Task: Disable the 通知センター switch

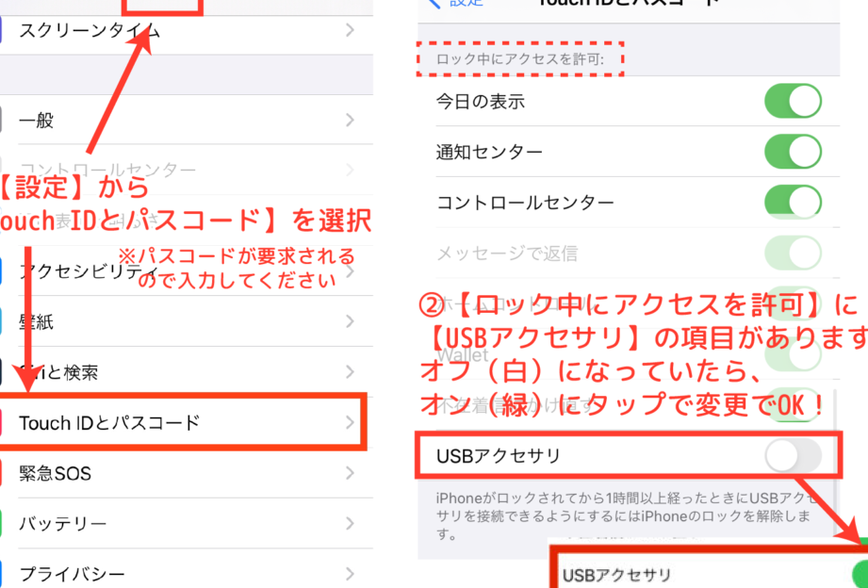Action: (x=793, y=151)
